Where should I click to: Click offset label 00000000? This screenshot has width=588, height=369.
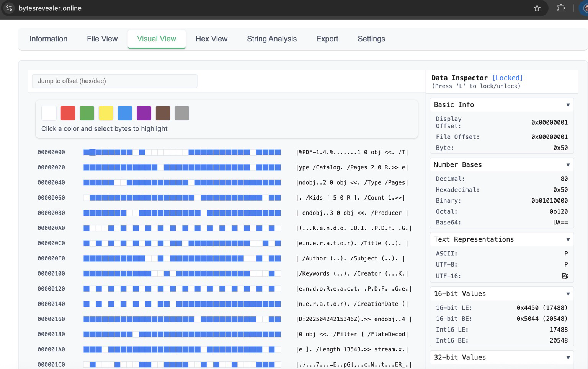(x=51, y=152)
